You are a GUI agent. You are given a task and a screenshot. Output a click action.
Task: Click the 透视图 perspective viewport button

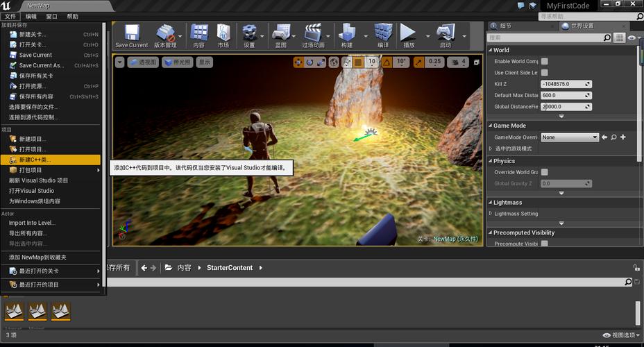click(144, 62)
